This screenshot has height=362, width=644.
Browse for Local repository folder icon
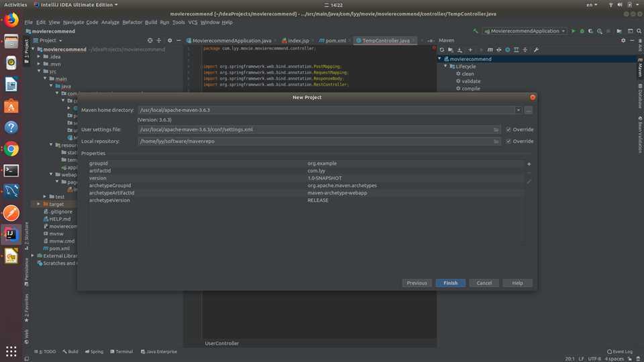coord(496,141)
